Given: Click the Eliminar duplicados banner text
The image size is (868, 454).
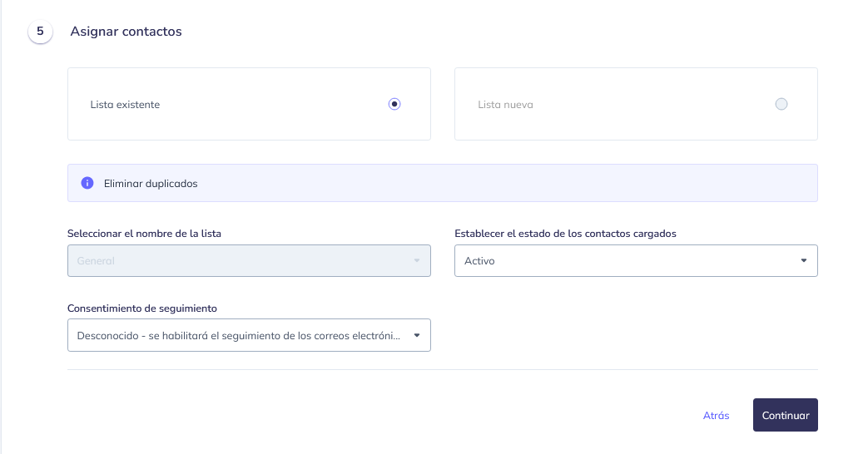Looking at the screenshot, I should coord(151,183).
